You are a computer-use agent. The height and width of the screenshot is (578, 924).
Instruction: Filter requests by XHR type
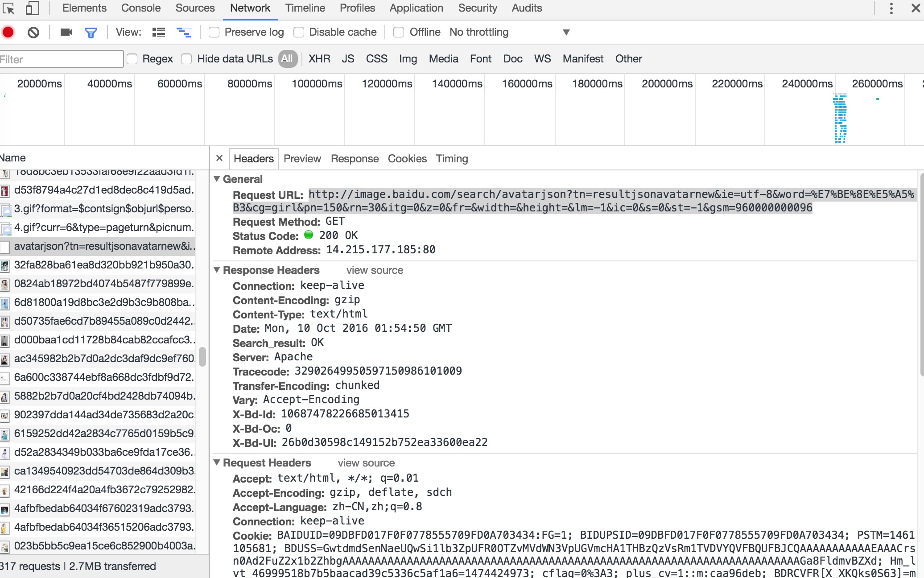(319, 59)
